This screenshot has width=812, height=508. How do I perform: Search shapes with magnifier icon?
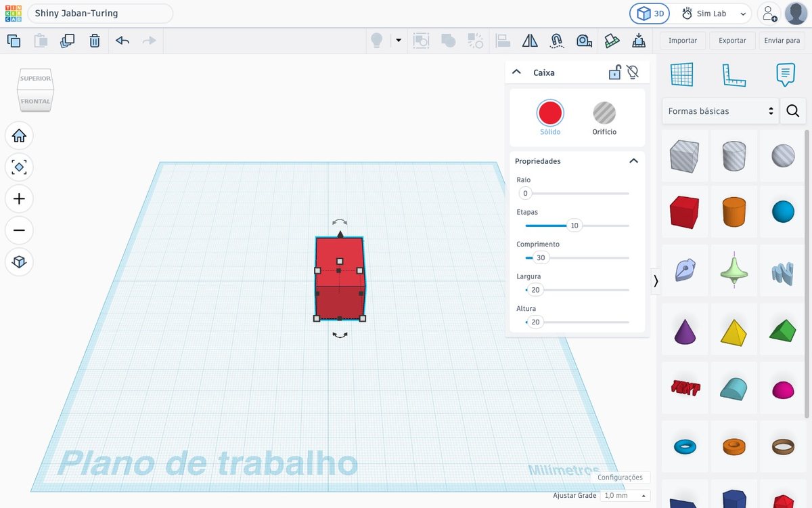pyautogui.click(x=793, y=110)
